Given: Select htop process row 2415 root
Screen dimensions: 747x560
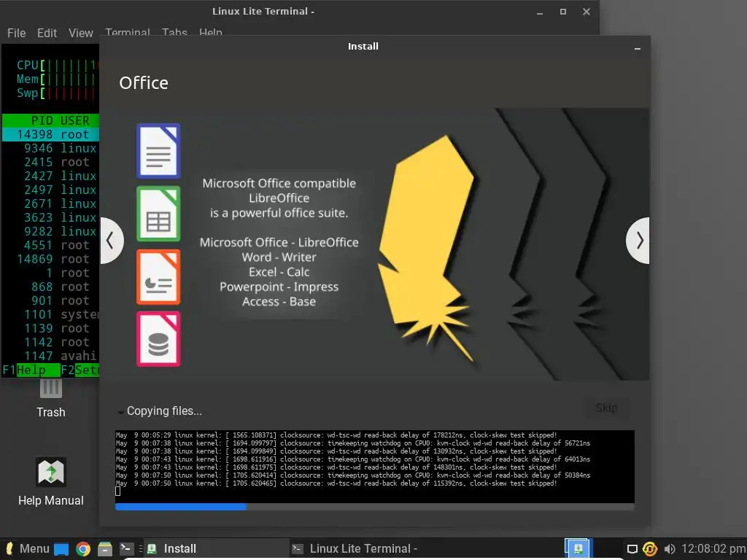Looking at the screenshot, I should tap(50, 162).
